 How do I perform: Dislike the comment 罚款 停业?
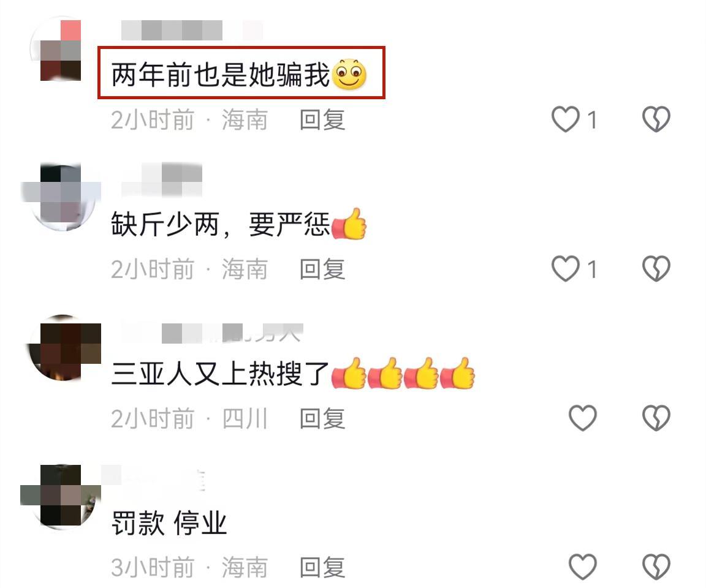(656, 567)
